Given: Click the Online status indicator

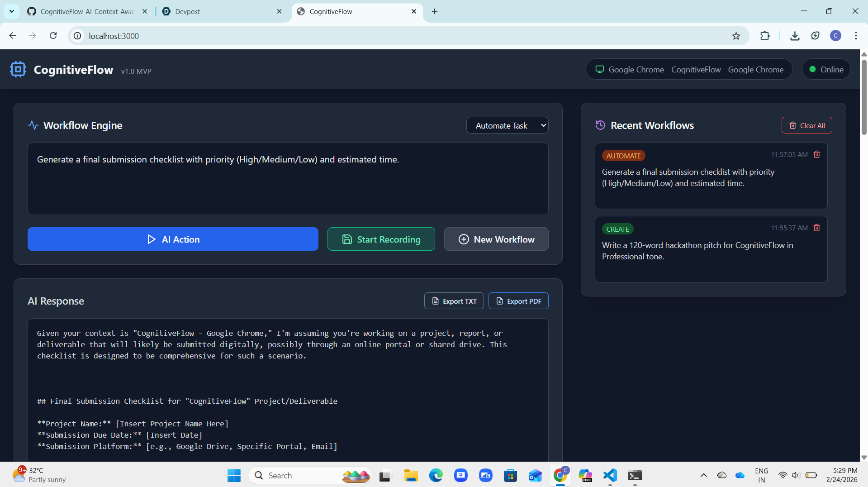Looking at the screenshot, I should click(826, 69).
